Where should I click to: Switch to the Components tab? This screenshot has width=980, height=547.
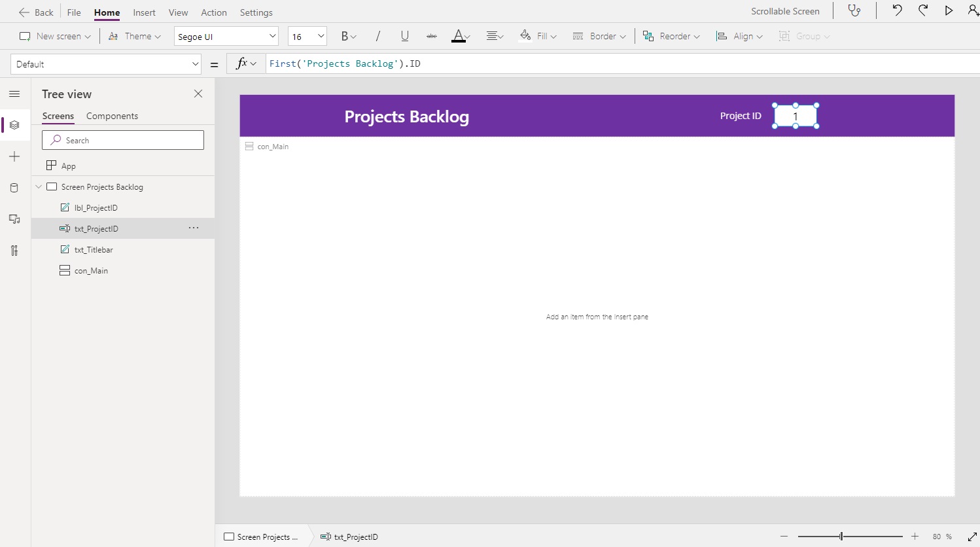pos(112,116)
